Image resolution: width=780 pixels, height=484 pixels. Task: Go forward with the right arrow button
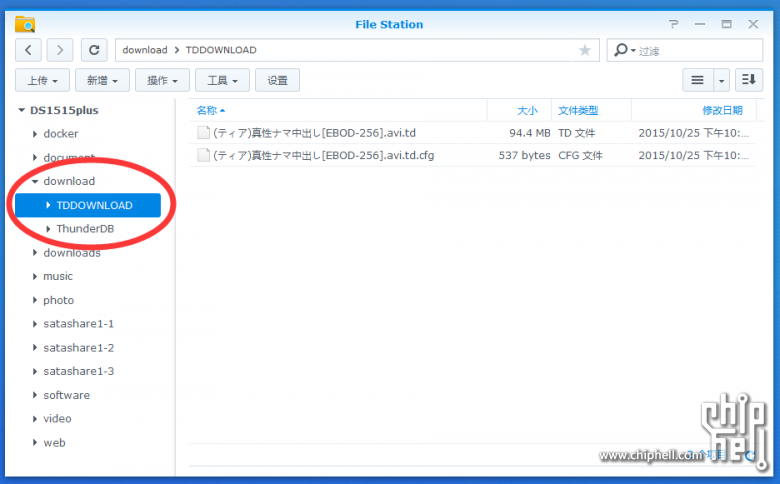(x=60, y=50)
